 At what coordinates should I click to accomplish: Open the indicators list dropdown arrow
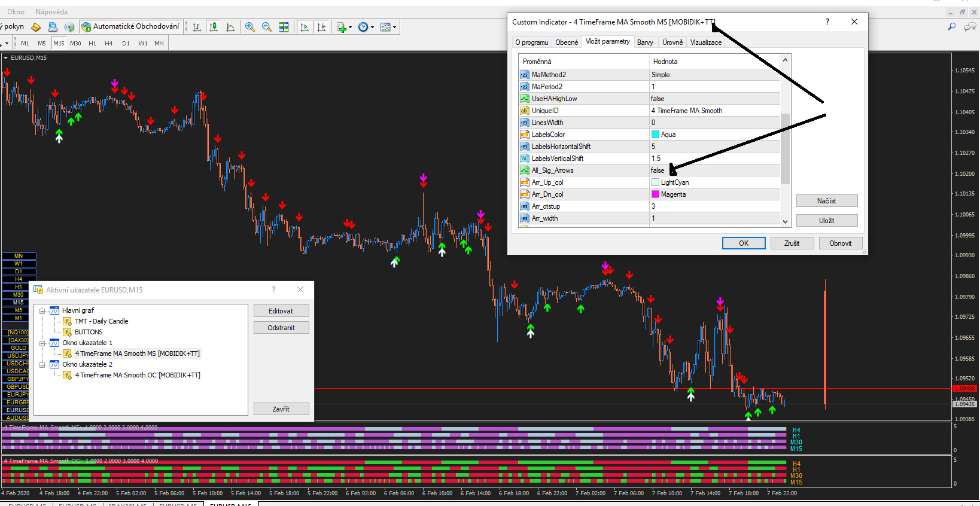click(x=350, y=27)
